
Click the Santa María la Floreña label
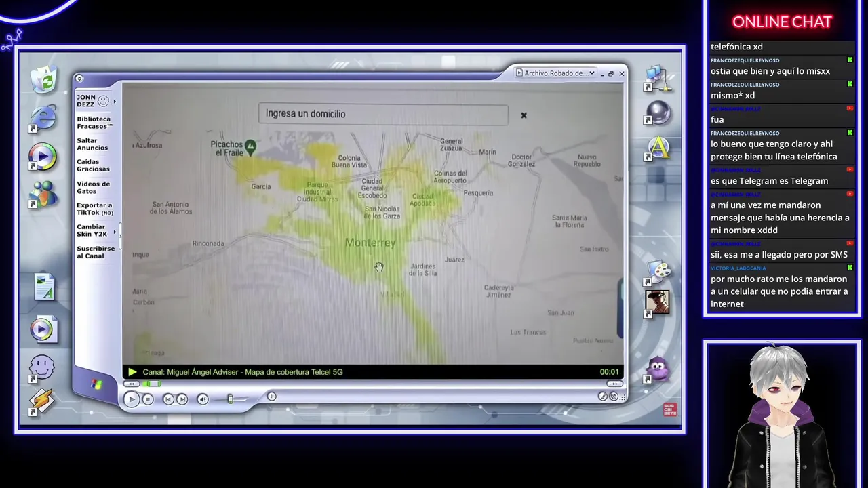click(569, 221)
